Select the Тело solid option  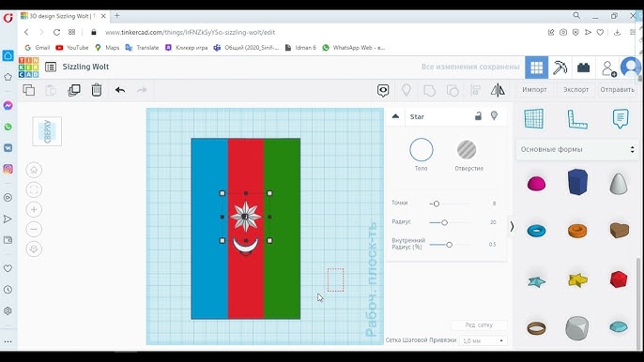421,155
